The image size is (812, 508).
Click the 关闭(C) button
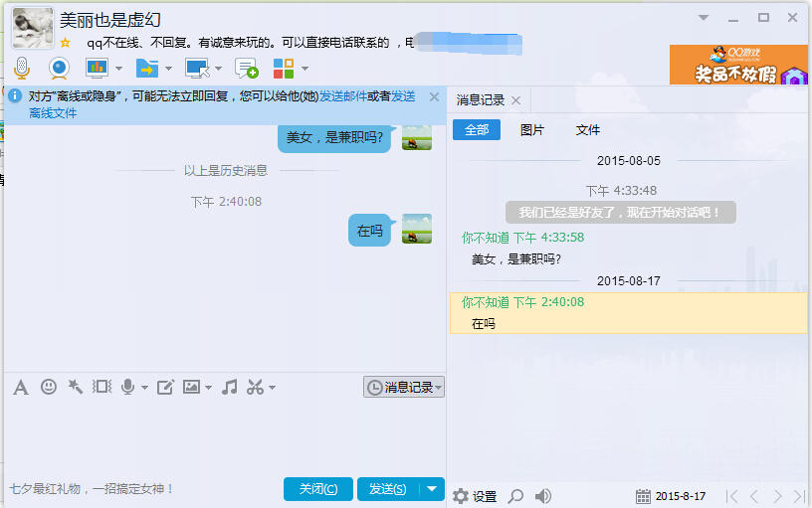pyautogui.click(x=318, y=489)
